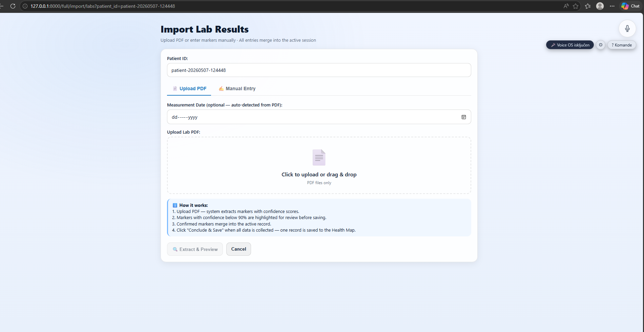Click the Extract & Preview button
Viewport: 644px width, 332px height.
195,249
